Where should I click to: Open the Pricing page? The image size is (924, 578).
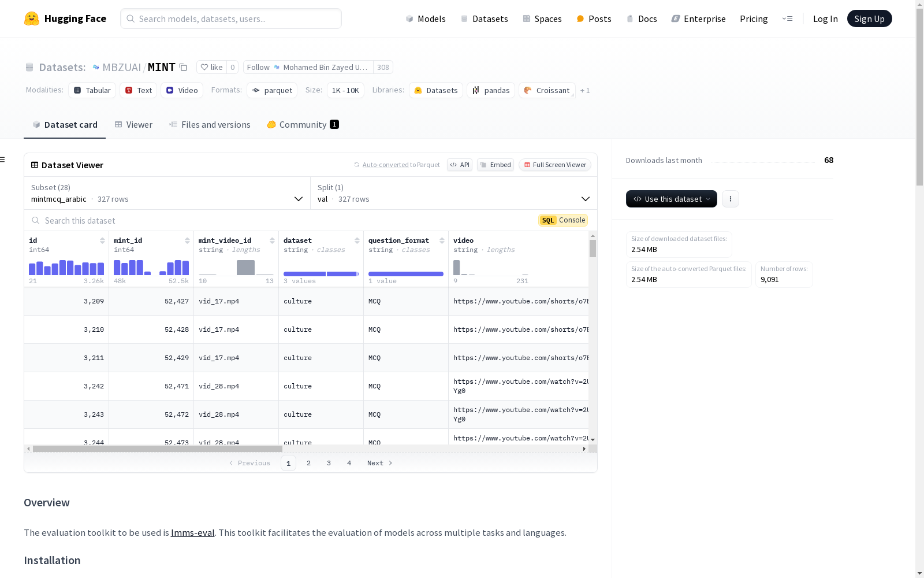754,18
